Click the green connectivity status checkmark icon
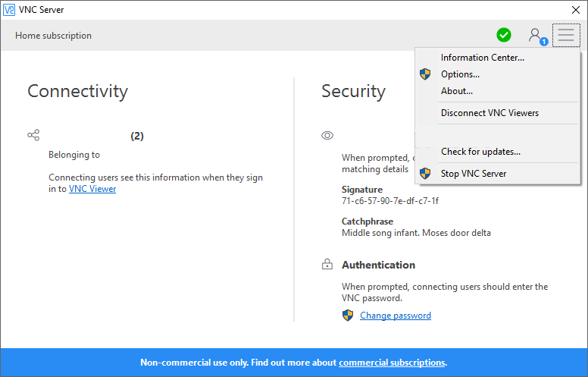This screenshot has width=588, height=377. pyautogui.click(x=504, y=35)
